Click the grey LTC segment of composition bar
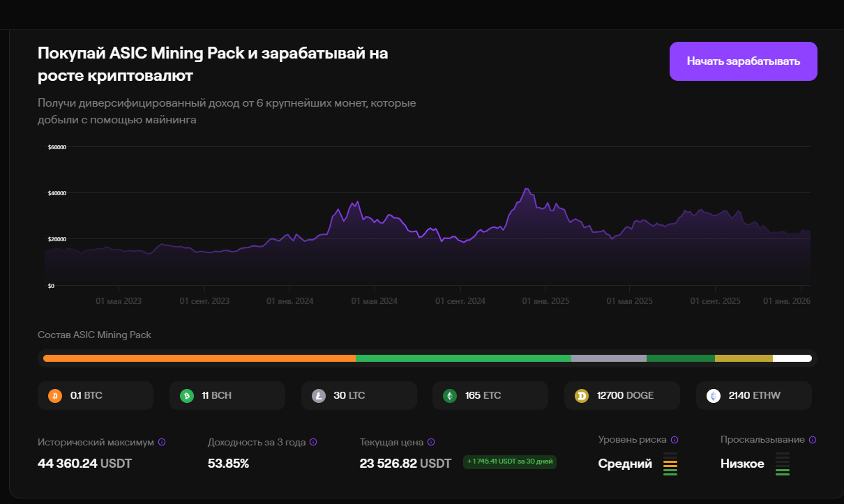The height and width of the screenshot is (504, 844). click(609, 358)
